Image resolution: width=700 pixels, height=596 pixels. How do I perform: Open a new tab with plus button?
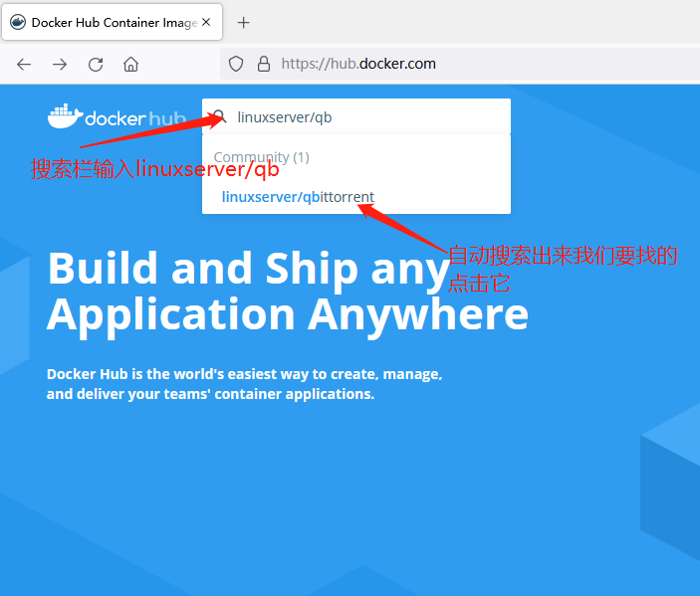click(243, 22)
